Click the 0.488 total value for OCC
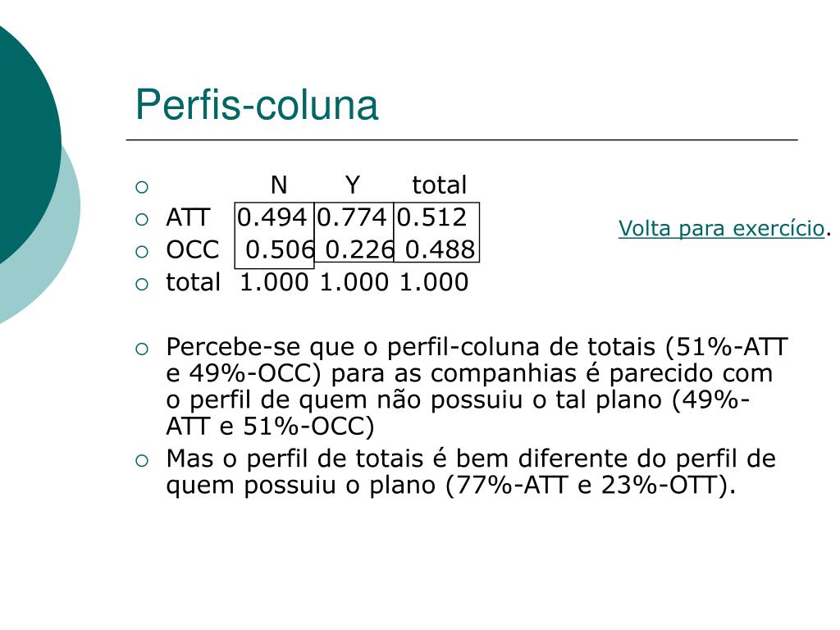 440,249
